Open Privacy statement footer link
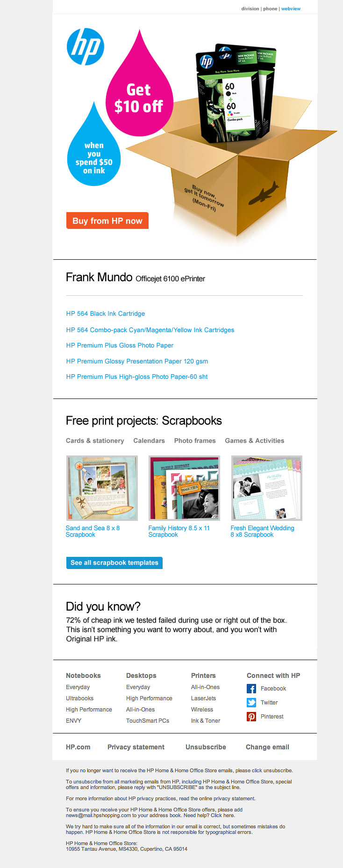Viewport: 343px width, 868px height. tap(136, 747)
